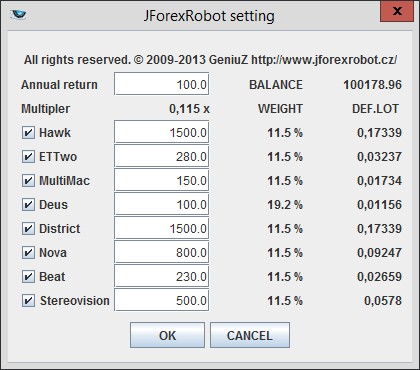The height and width of the screenshot is (370, 420).
Task: Focus the District value field
Action: tap(162, 228)
